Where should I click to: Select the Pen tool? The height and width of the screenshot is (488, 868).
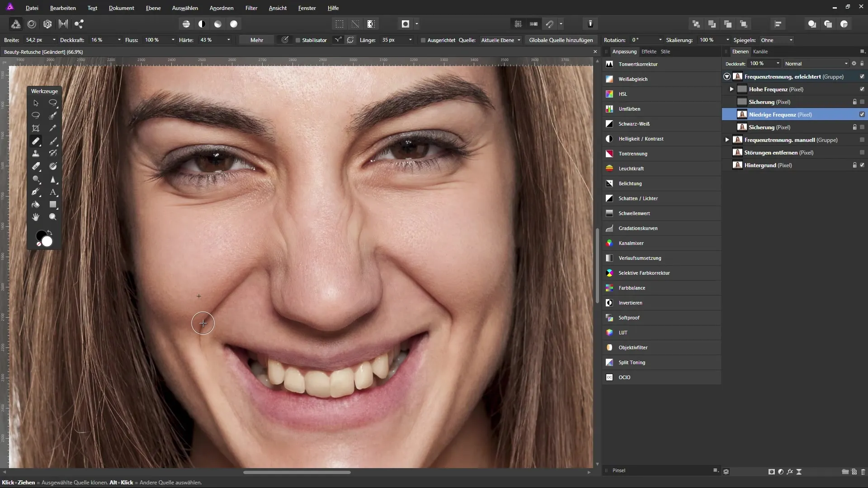point(36,192)
